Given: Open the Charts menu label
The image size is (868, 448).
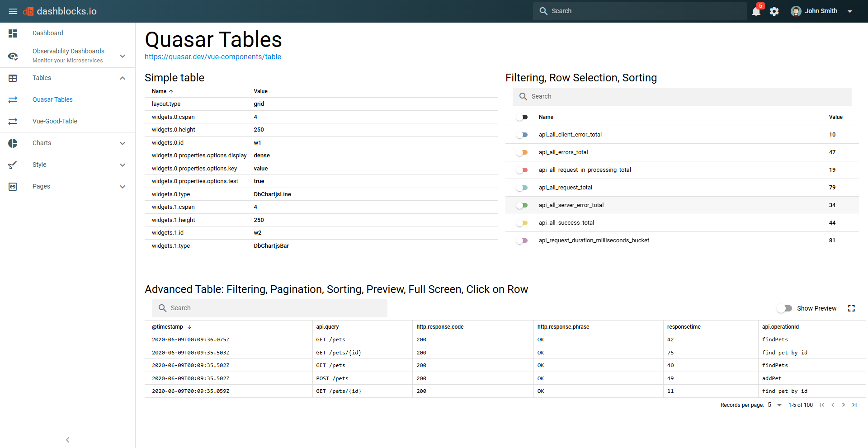Looking at the screenshot, I should [42, 143].
